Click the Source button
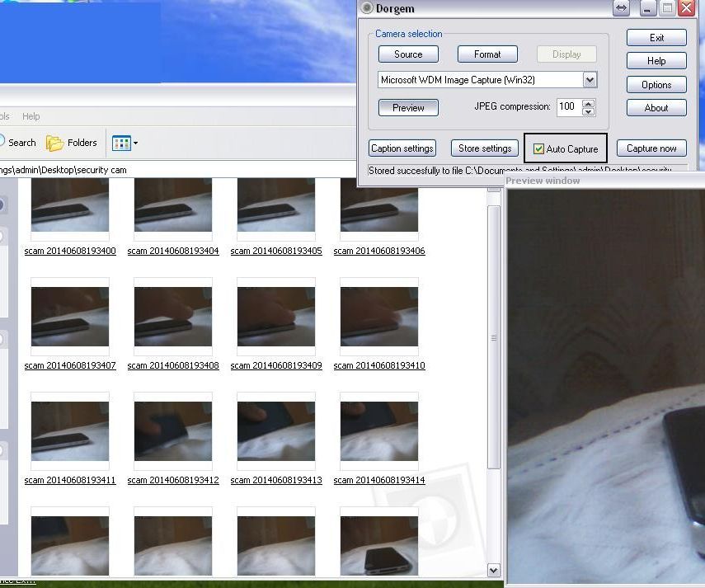Viewport: 705px width, 588px height. coord(407,54)
